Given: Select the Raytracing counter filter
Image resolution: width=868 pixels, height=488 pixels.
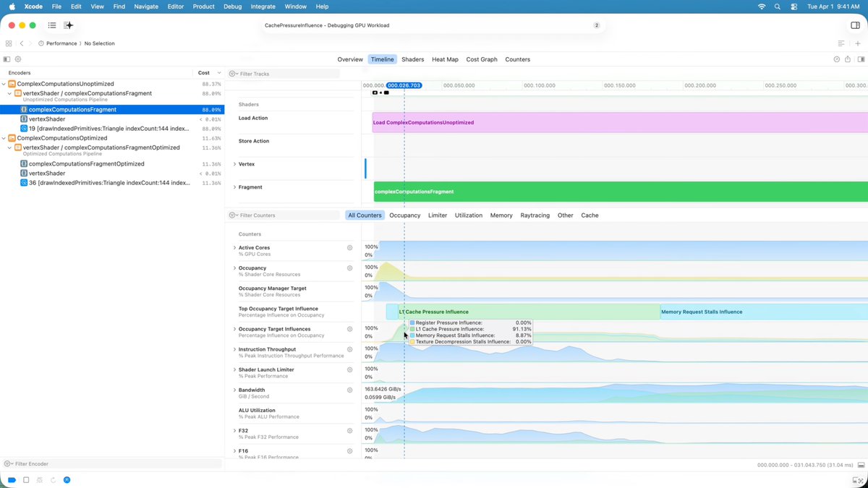Looking at the screenshot, I should coord(535,215).
